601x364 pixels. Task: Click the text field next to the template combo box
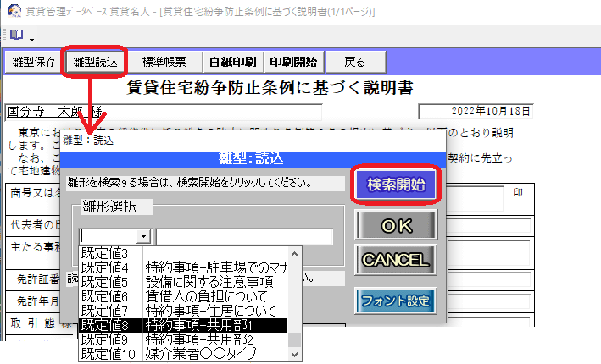(244, 237)
